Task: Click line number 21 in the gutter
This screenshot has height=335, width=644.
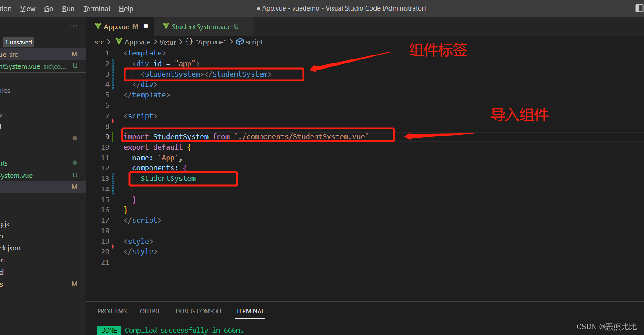Action: (x=105, y=262)
